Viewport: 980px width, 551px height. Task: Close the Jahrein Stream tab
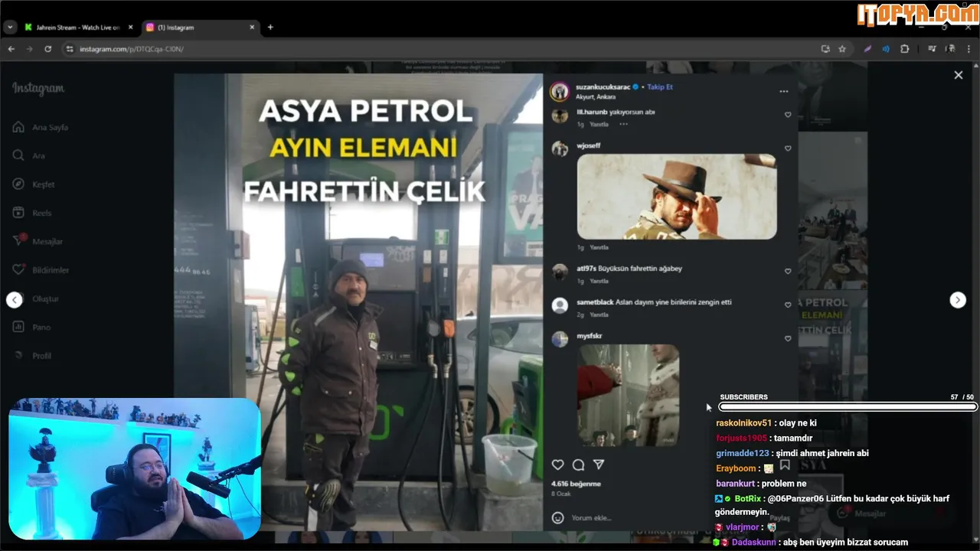pyautogui.click(x=130, y=28)
